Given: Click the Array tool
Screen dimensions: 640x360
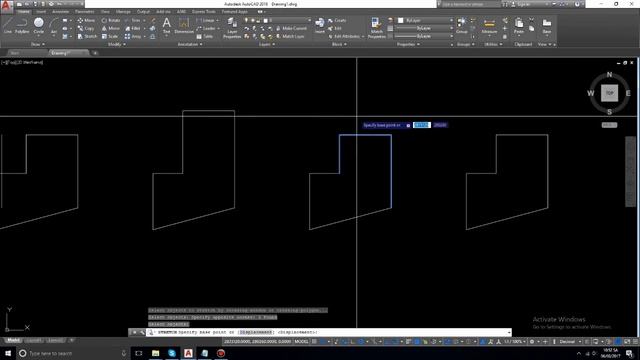Looking at the screenshot, I should (133, 36).
